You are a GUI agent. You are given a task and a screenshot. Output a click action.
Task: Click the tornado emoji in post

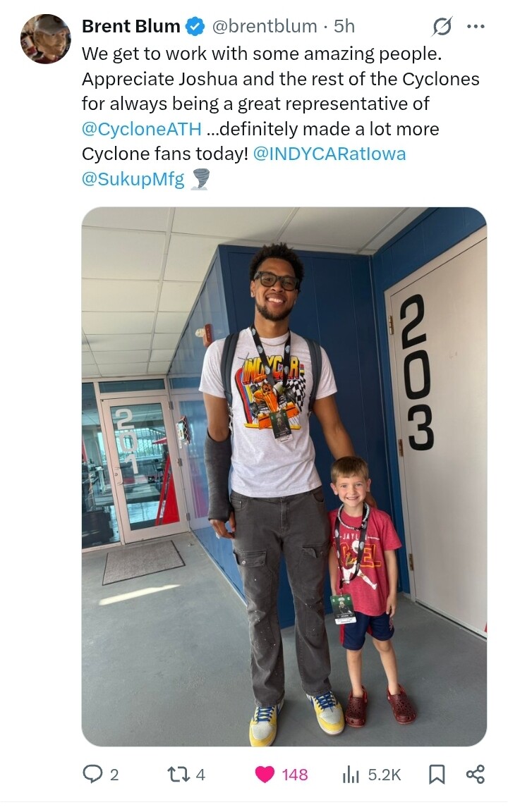point(200,179)
